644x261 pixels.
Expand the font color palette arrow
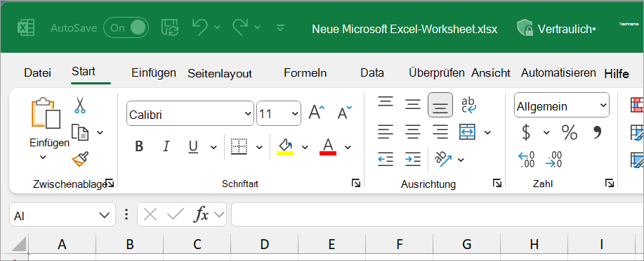(348, 147)
